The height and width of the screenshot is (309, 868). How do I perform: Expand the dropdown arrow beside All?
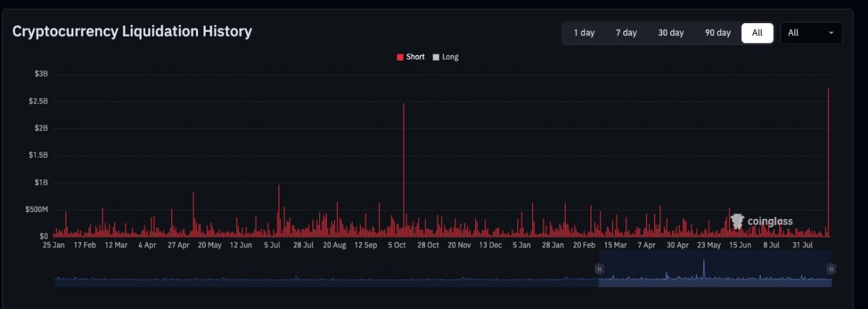pyautogui.click(x=831, y=33)
